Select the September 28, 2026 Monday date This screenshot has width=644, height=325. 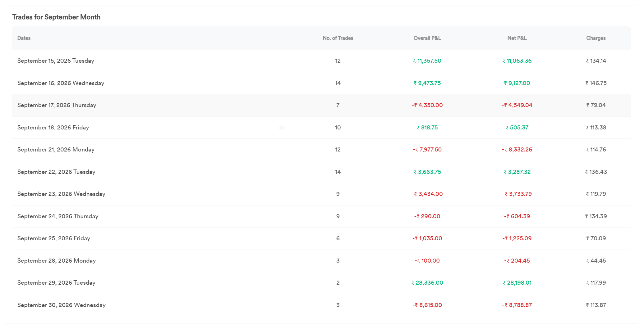coord(57,261)
